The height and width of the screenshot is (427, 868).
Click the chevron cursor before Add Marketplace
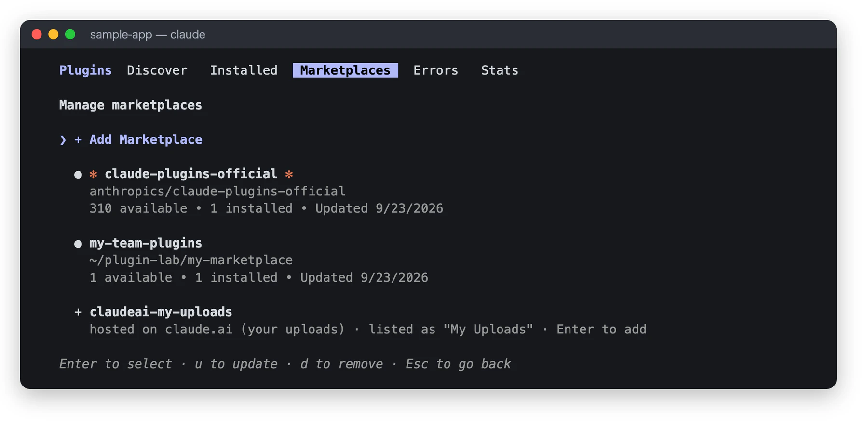(63, 140)
